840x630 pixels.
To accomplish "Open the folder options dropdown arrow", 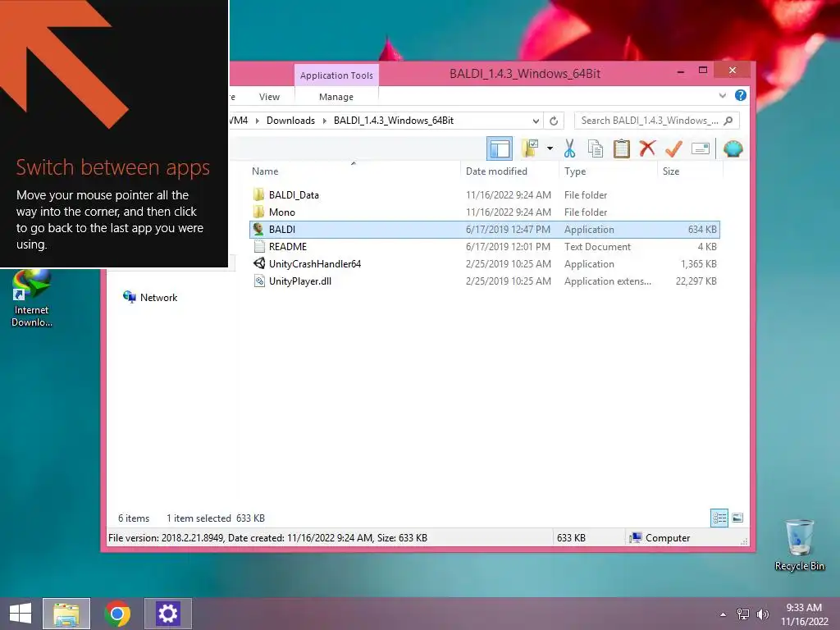I will pos(550,148).
